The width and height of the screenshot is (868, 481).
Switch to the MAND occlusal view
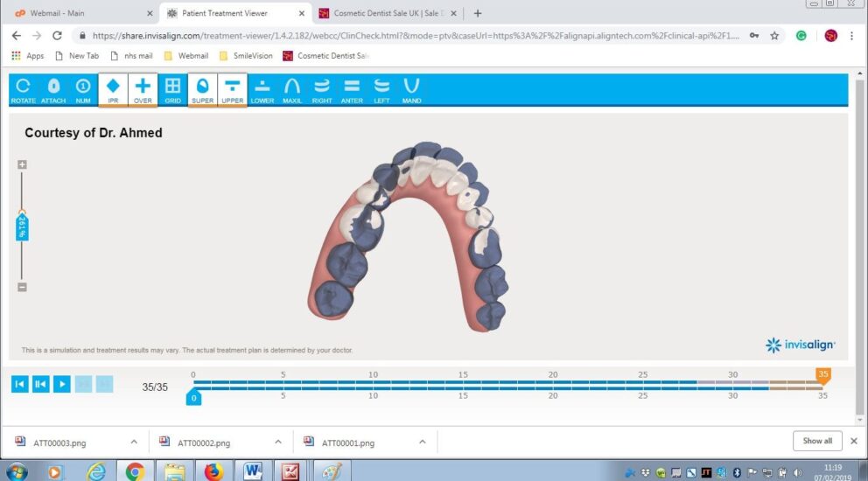pyautogui.click(x=412, y=90)
